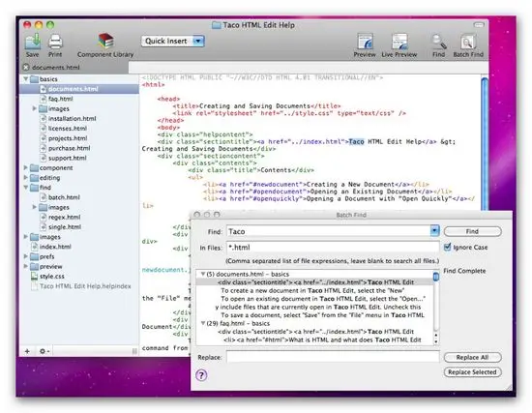Open the Batch Find toolbar icon
The height and width of the screenshot is (413, 532).
click(468, 43)
